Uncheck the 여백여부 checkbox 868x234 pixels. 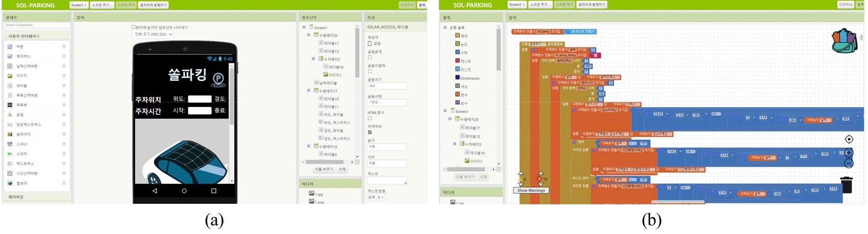(370, 132)
